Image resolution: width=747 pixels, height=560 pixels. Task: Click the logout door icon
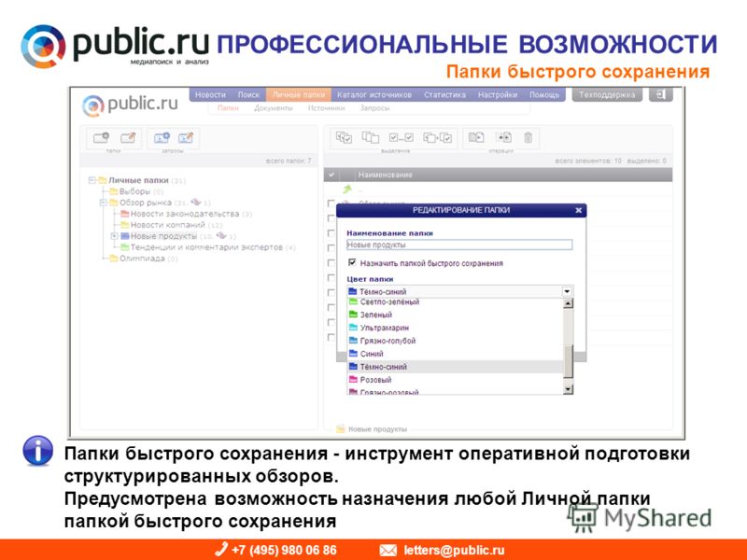(661, 94)
